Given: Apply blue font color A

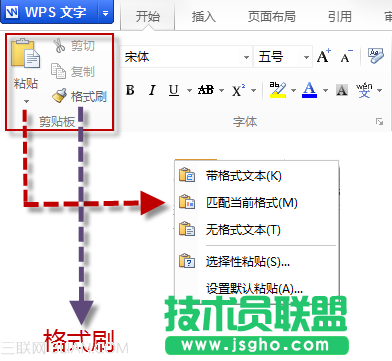Looking at the screenshot, I should pos(309,90).
